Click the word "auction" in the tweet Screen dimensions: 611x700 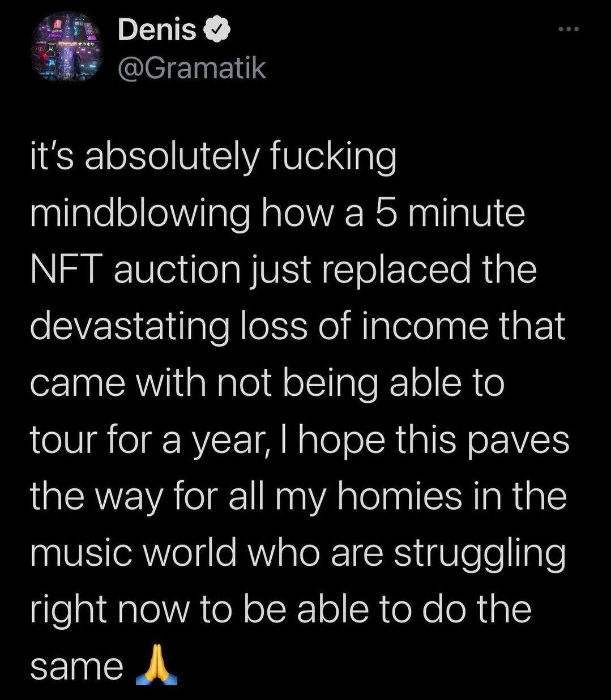177,270
